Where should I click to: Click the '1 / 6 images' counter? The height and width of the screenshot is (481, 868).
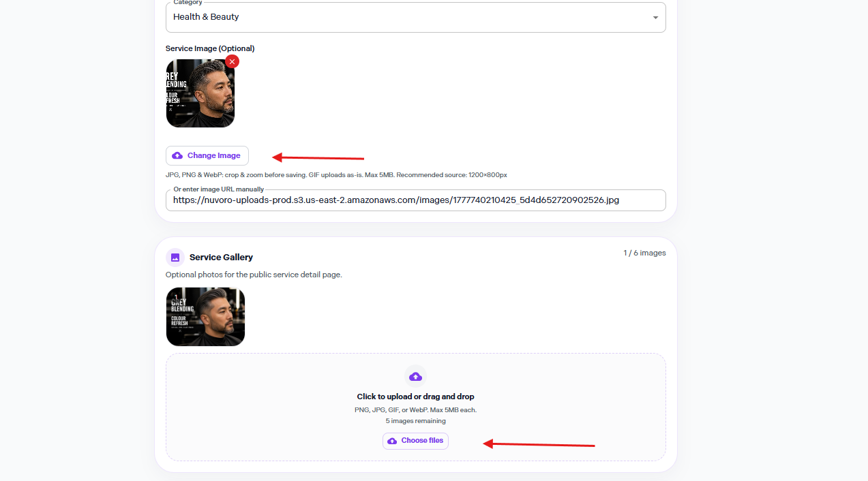[644, 253]
